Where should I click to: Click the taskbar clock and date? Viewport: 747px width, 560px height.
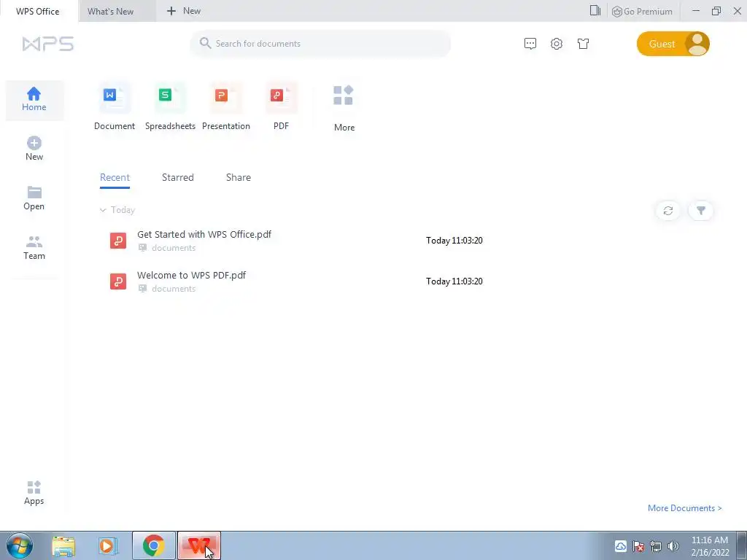tap(710, 546)
